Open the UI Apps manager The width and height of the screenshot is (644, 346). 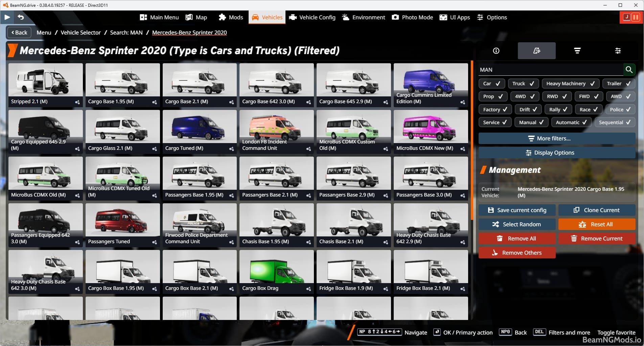(x=455, y=17)
